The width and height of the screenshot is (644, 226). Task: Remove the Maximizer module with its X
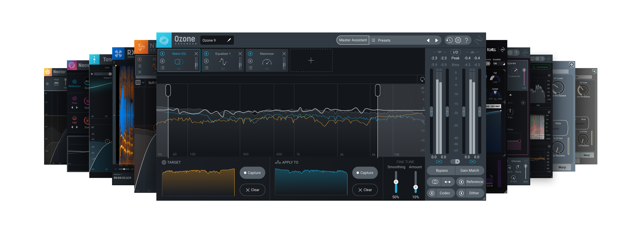coord(284,54)
